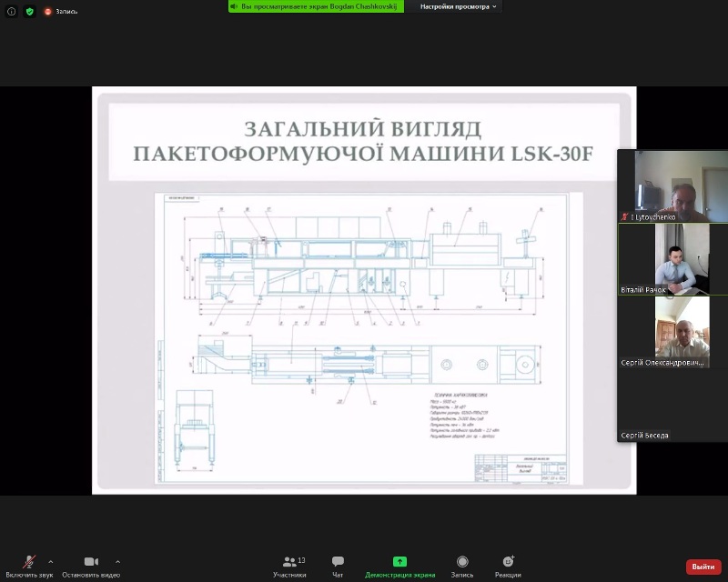
Task: Click the meeting info icon top-left
Action: pos(12,11)
